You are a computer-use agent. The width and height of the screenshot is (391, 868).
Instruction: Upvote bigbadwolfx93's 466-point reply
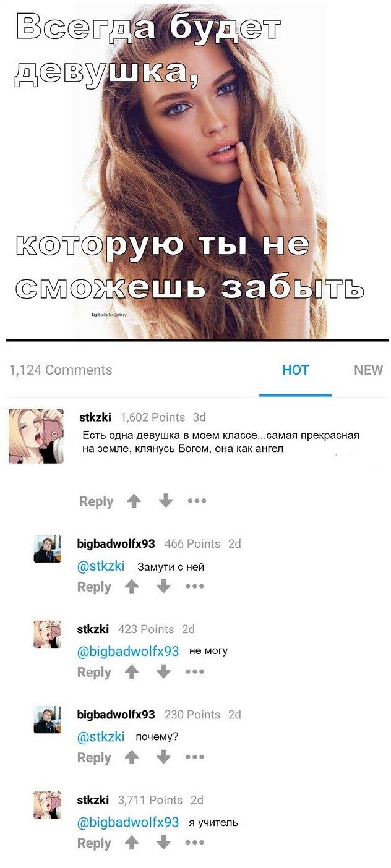[132, 587]
